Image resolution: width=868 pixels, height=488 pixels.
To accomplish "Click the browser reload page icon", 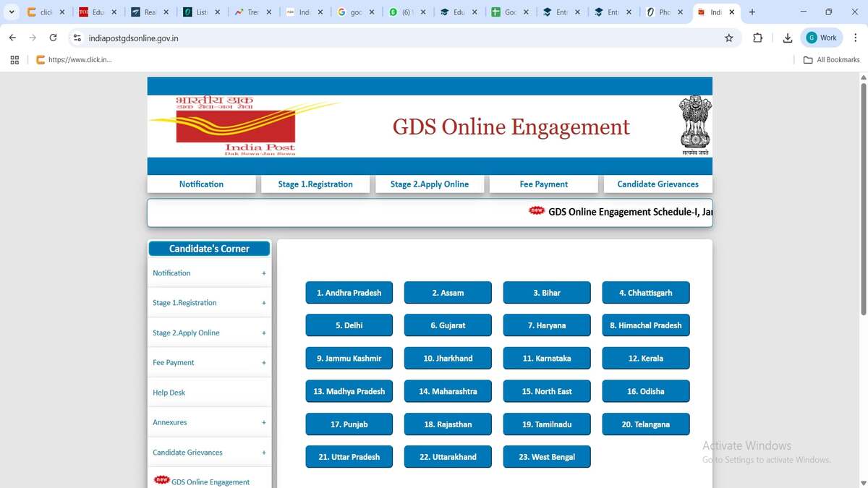I will [53, 38].
